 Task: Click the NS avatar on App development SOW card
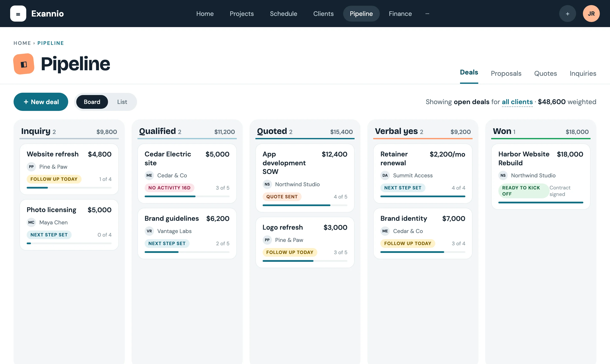point(267,185)
